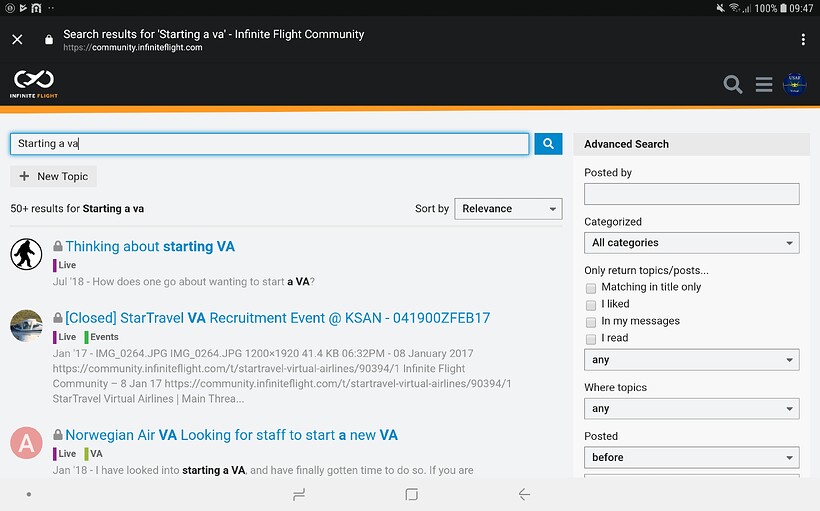This screenshot has width=820, height=511.
Task: Click the lock icon beside Norwegian Air VA title
Action: [58, 435]
